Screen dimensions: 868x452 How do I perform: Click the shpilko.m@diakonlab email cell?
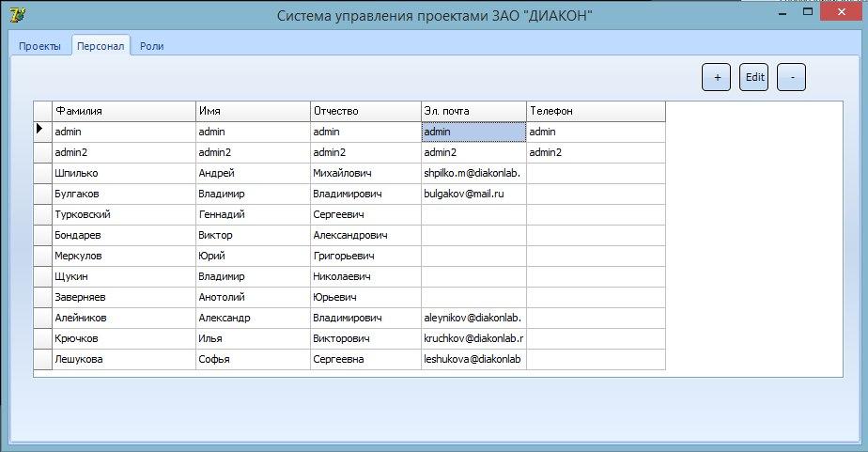click(x=473, y=173)
